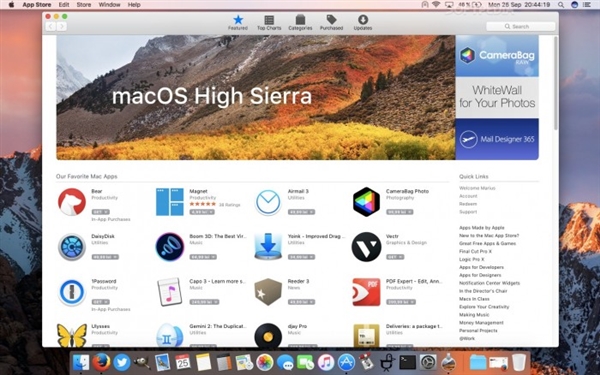The image size is (600, 375).
Task: Open the macOS High Sierra banner
Action: [256, 97]
